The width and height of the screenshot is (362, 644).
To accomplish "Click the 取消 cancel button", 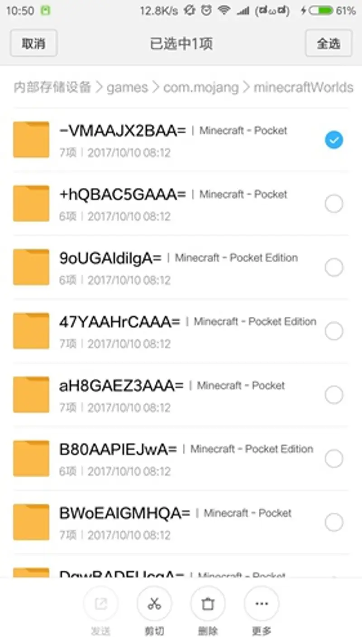I will (x=33, y=43).
